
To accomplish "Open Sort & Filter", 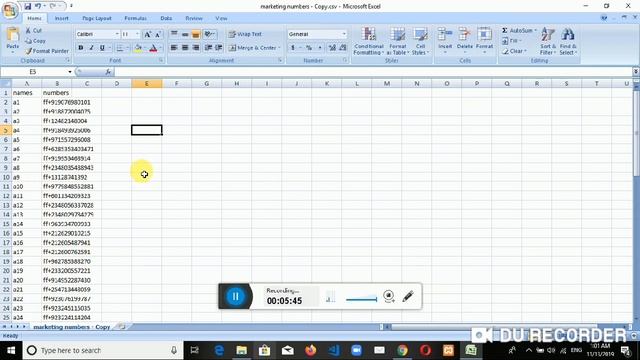I will [547, 41].
